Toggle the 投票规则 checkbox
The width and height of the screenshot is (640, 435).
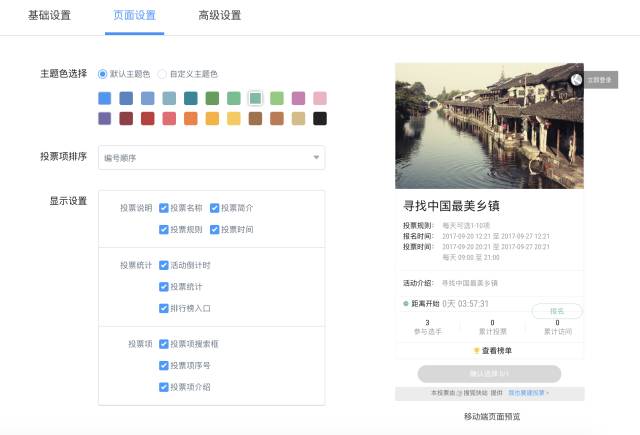pos(164,230)
